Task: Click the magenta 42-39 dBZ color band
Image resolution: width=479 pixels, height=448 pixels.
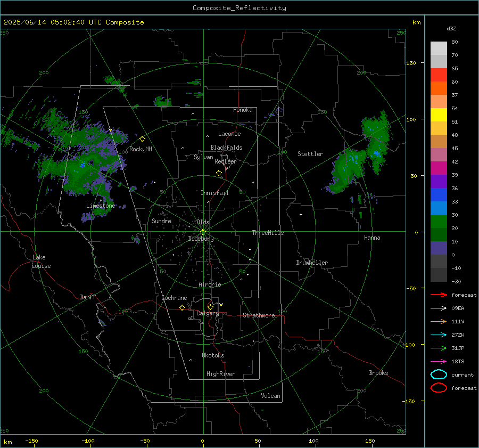Action: click(439, 168)
